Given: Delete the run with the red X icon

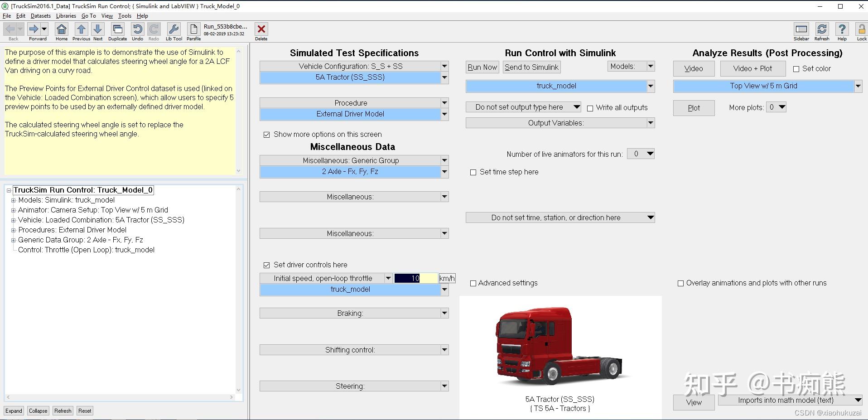Looking at the screenshot, I should point(261,29).
